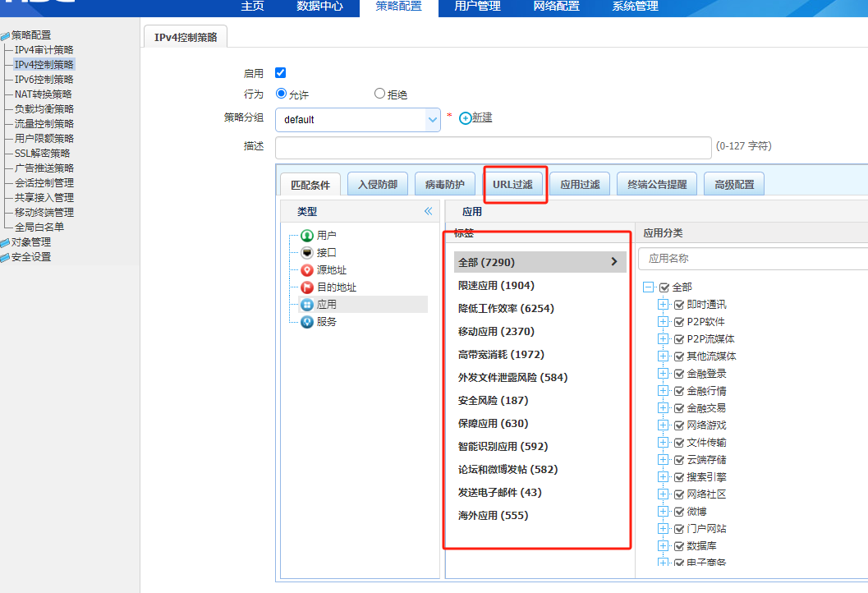Select the 降低工作效率 (6254) tag
This screenshot has width=868, height=593.
506,308
